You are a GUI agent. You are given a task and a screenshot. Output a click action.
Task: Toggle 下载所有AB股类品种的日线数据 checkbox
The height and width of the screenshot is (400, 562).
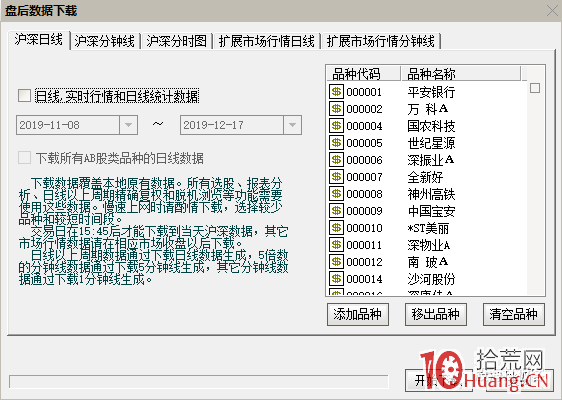coord(24,158)
